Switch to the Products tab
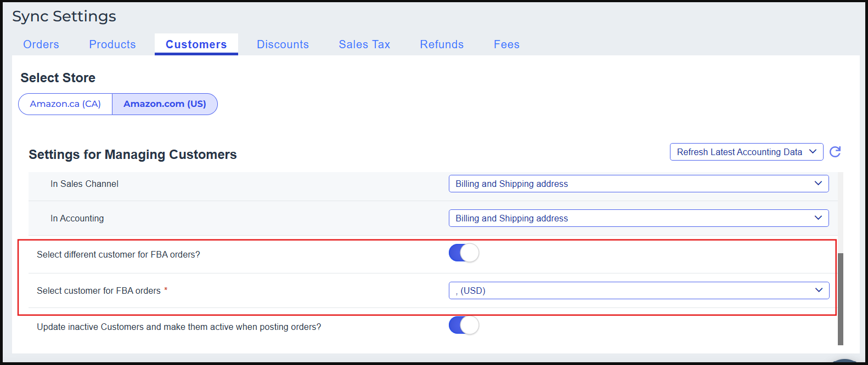The height and width of the screenshot is (365, 868). coord(112,44)
